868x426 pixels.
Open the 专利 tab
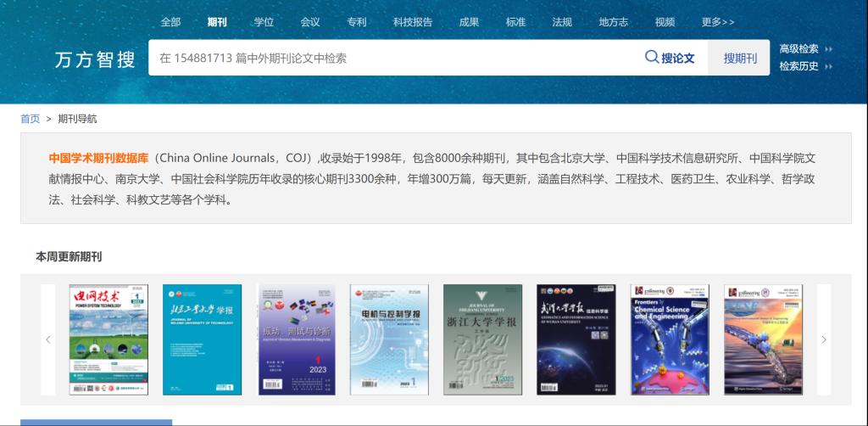coord(357,22)
